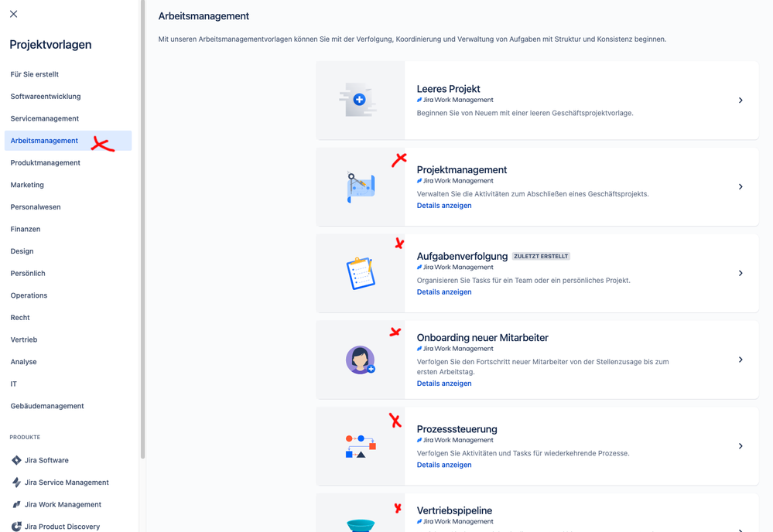Select the Operations category
773x532 pixels.
pos(68,295)
